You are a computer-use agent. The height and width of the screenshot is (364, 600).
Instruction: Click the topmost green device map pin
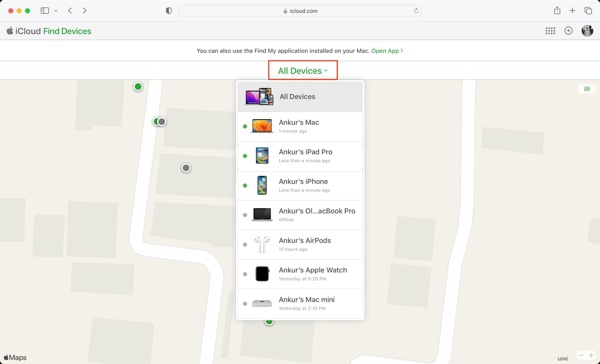point(138,87)
